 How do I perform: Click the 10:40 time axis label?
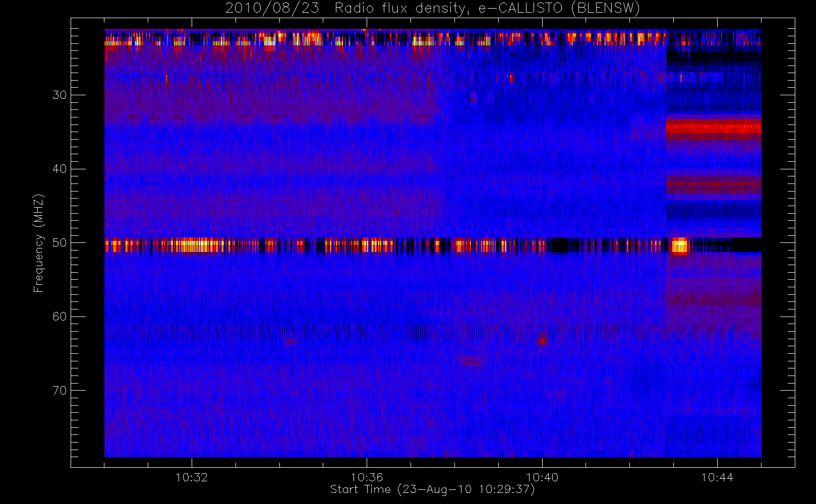542,477
